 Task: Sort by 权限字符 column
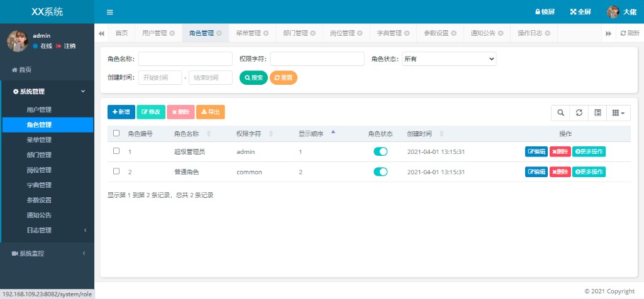click(255, 134)
